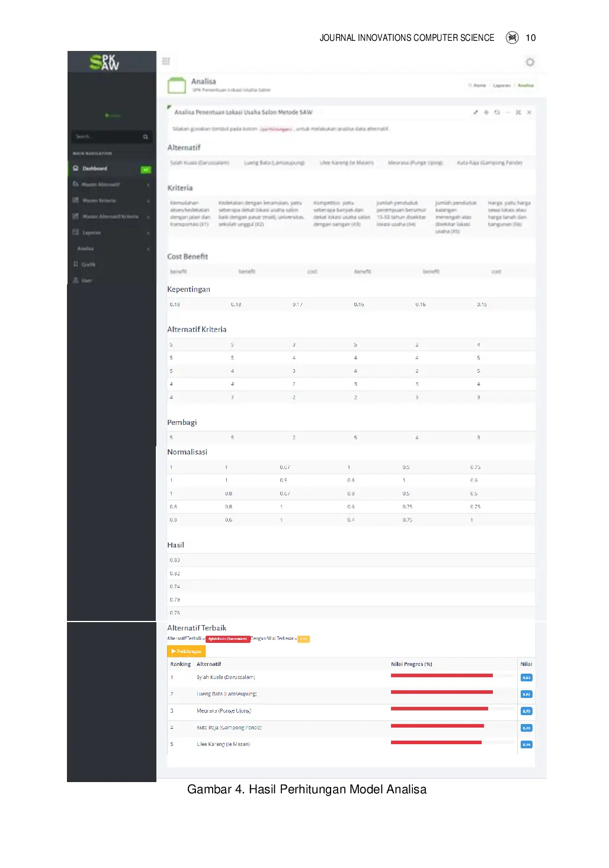This screenshot has height=868, width=609.
Task: Click the pencil edit icon in panel header
Action: click(x=475, y=113)
